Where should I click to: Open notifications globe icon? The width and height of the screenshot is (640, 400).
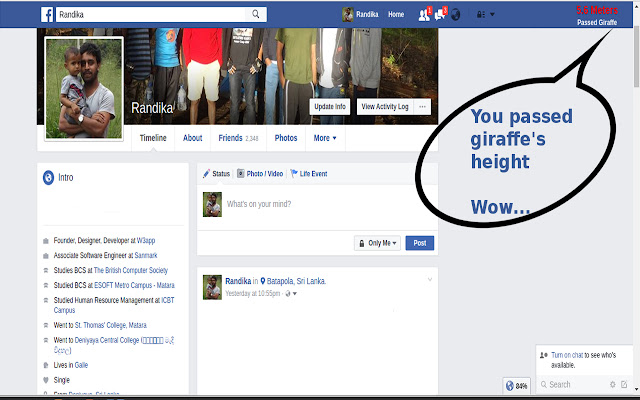click(x=456, y=15)
